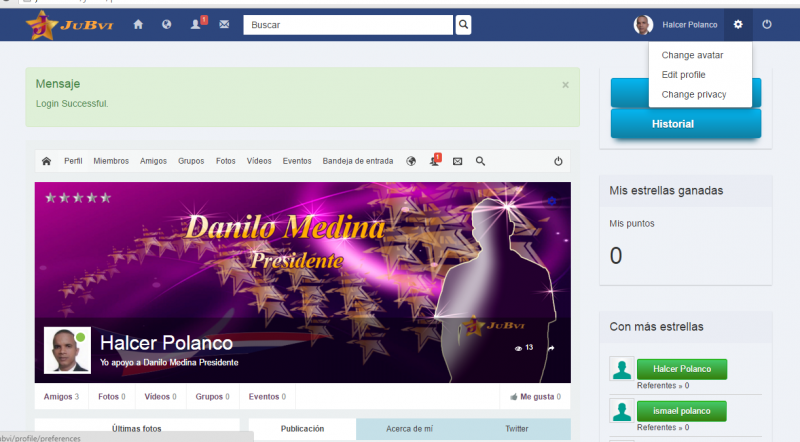
Task: Click power icon in profile toolbar
Action: tap(558, 161)
